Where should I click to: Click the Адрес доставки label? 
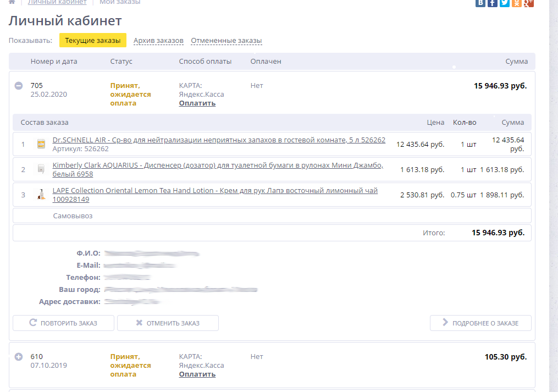pos(70,302)
